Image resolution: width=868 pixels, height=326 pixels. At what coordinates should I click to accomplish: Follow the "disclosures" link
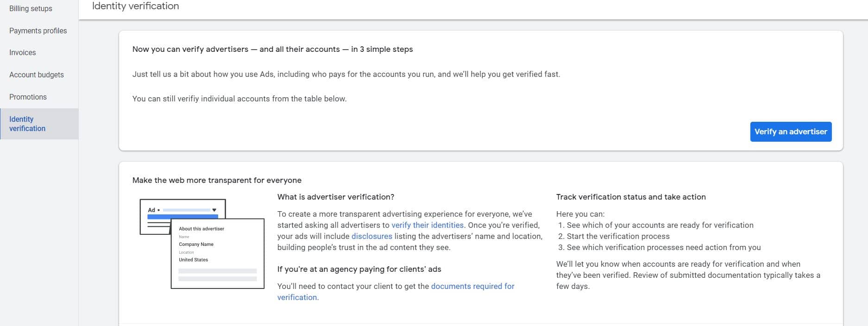coord(371,236)
